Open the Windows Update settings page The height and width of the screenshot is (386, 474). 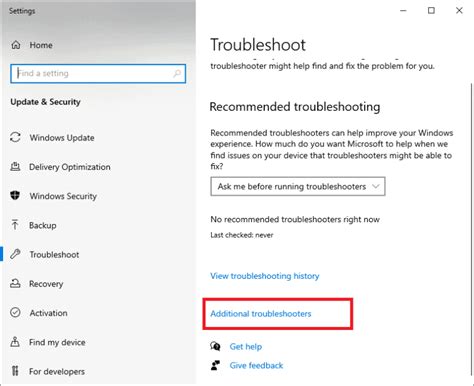click(62, 138)
